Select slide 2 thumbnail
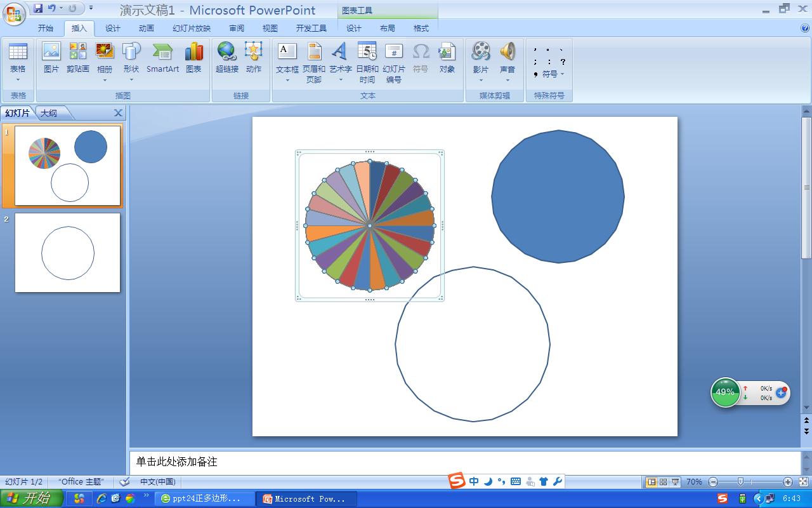812x508 pixels. tap(67, 252)
